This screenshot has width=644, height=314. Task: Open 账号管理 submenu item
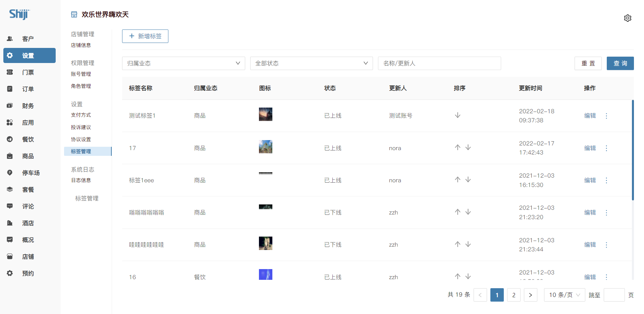pyautogui.click(x=81, y=74)
